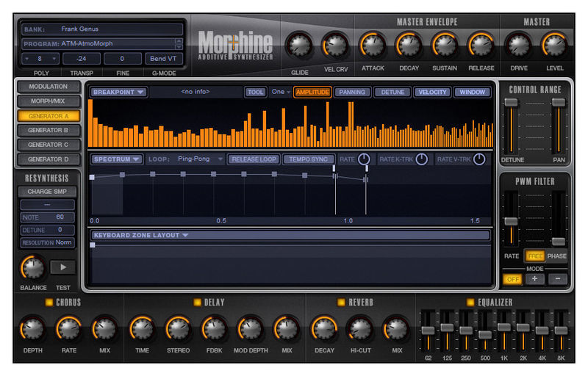Click the Master Envelope Decay knob
This screenshot has width=588, height=376.
click(409, 45)
